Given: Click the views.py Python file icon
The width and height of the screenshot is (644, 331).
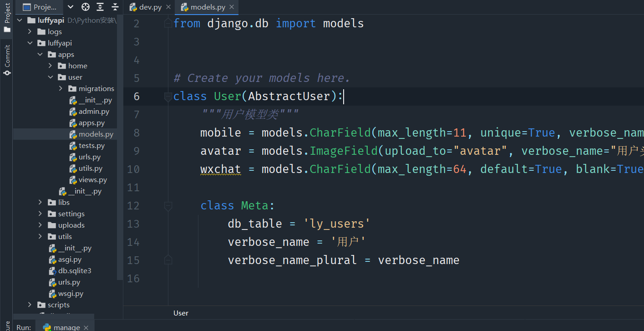Looking at the screenshot, I should pyautogui.click(x=73, y=180).
